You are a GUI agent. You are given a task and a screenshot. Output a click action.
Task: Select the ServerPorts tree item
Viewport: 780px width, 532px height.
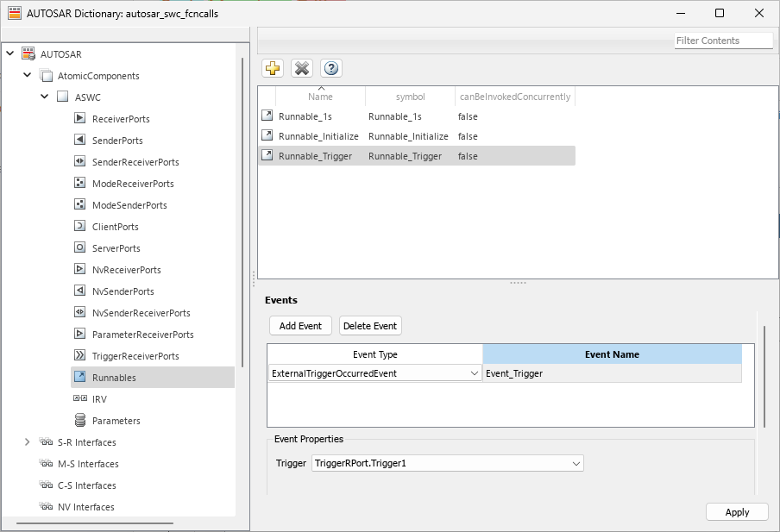click(x=116, y=248)
